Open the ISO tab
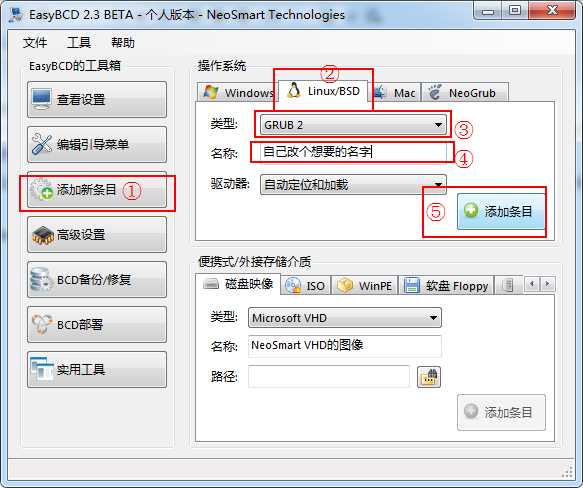 tap(306, 286)
